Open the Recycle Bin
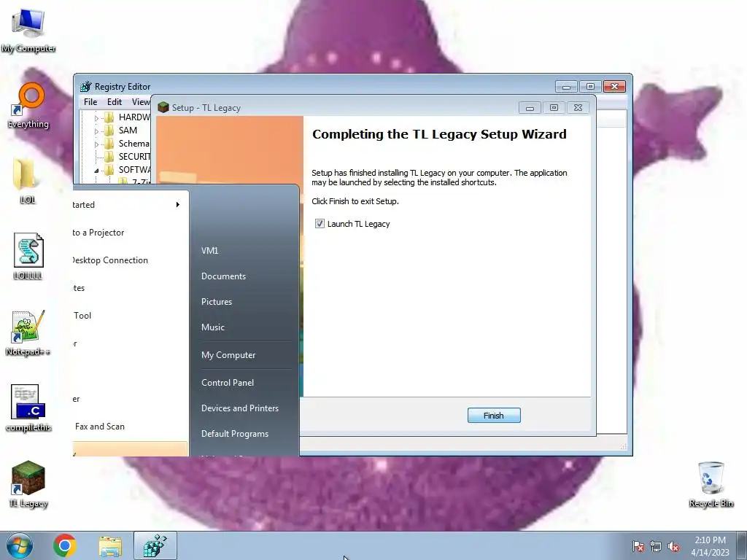The height and width of the screenshot is (560, 747). (711, 484)
